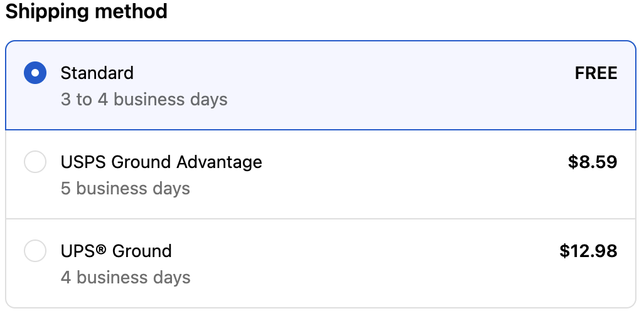Click the $8.59 shipping price
Image resolution: width=644 pixels, height=321 pixels.
pyautogui.click(x=593, y=162)
